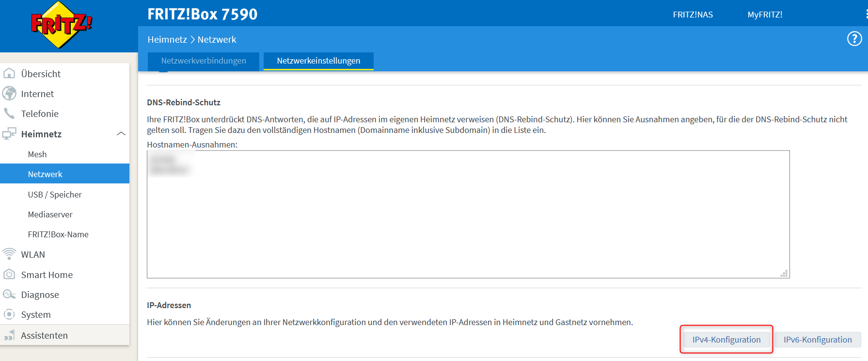Click the IPv6-Konfiguration button
This screenshot has height=361, width=868.
[x=818, y=340]
